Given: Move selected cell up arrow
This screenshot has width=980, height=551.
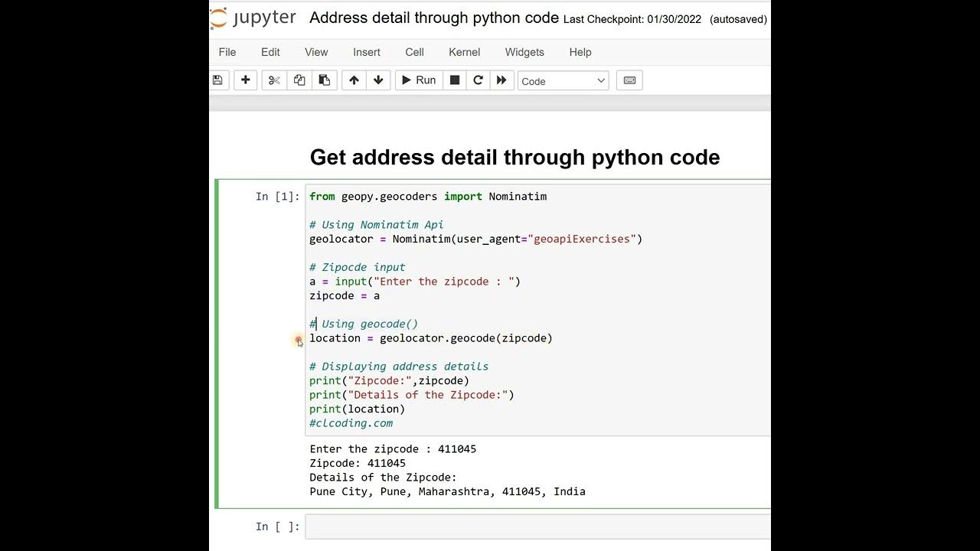Looking at the screenshot, I should coord(354,80).
